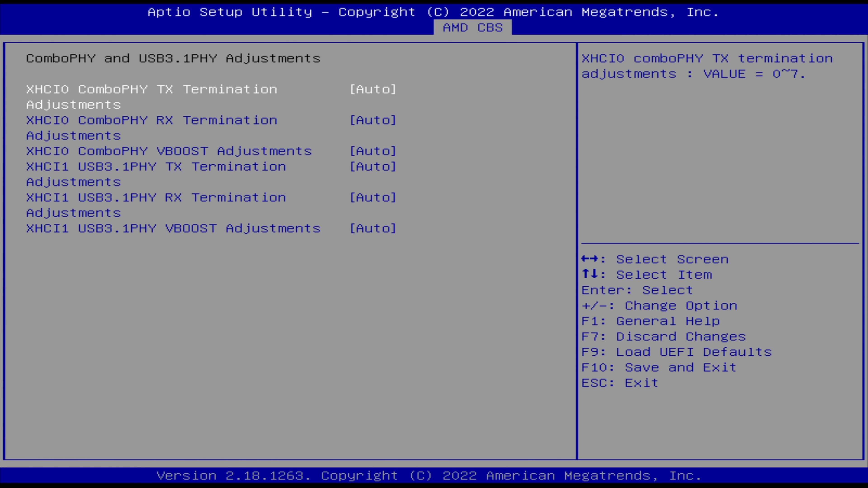This screenshot has height=488, width=868.
Task: Select XHCI1 USB3.1PHY VBOOST Adjustments label
Action: click(x=173, y=228)
